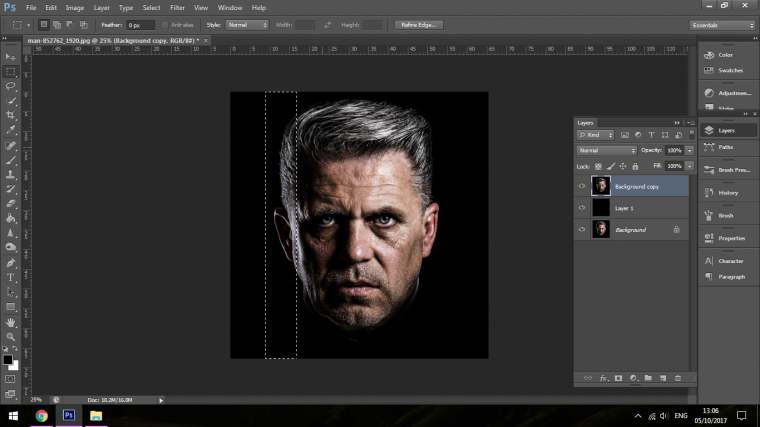This screenshot has height=427, width=760.
Task: Click the foreground color swatch
Action: click(x=7, y=360)
